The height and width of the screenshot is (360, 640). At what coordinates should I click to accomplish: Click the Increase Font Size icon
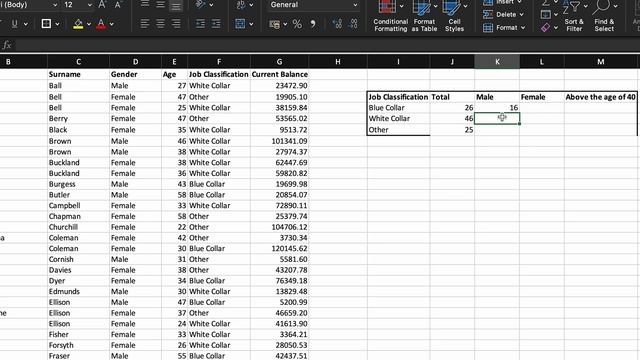point(102,5)
